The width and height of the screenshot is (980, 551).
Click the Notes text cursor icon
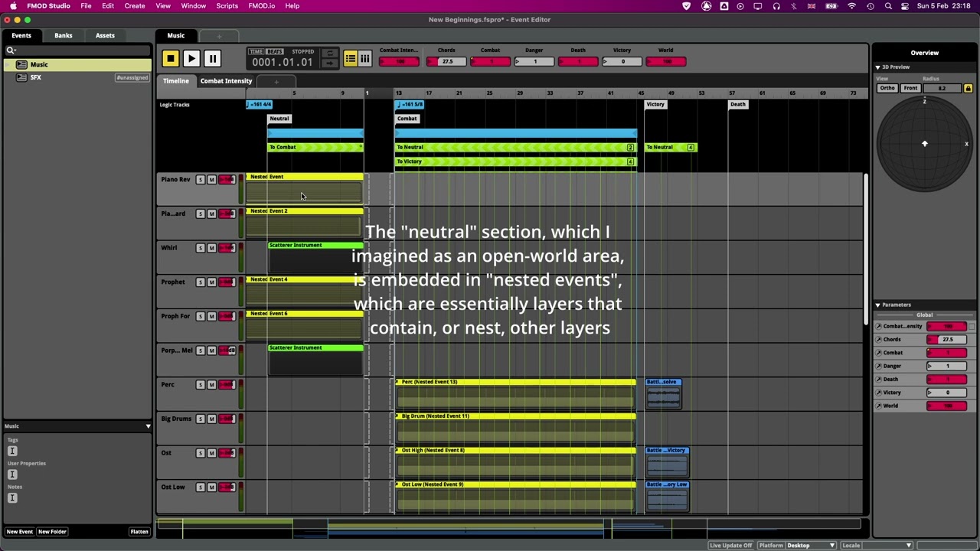click(12, 498)
